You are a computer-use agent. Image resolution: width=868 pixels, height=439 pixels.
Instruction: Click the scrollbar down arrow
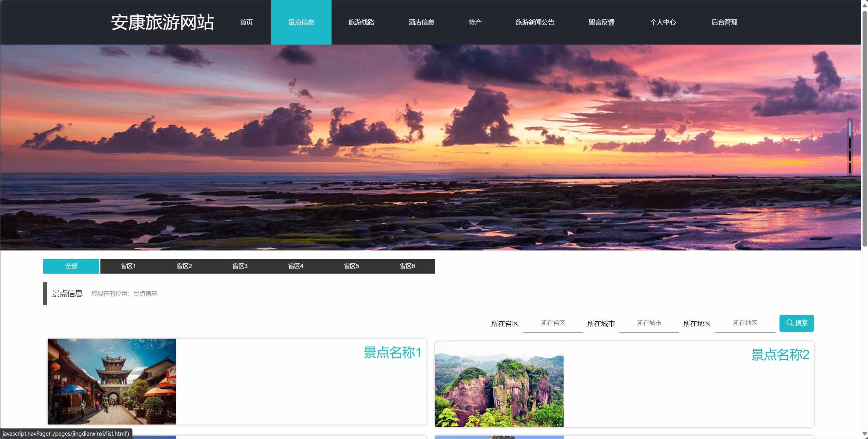[864, 434]
